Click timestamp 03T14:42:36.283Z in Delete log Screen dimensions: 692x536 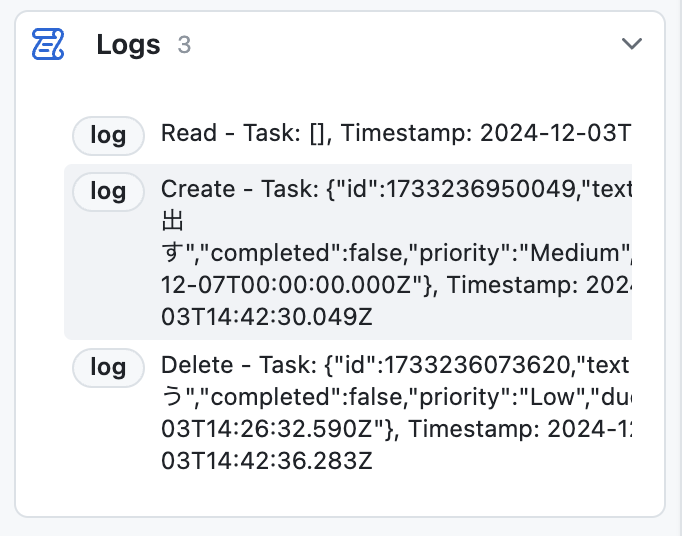tap(267, 461)
